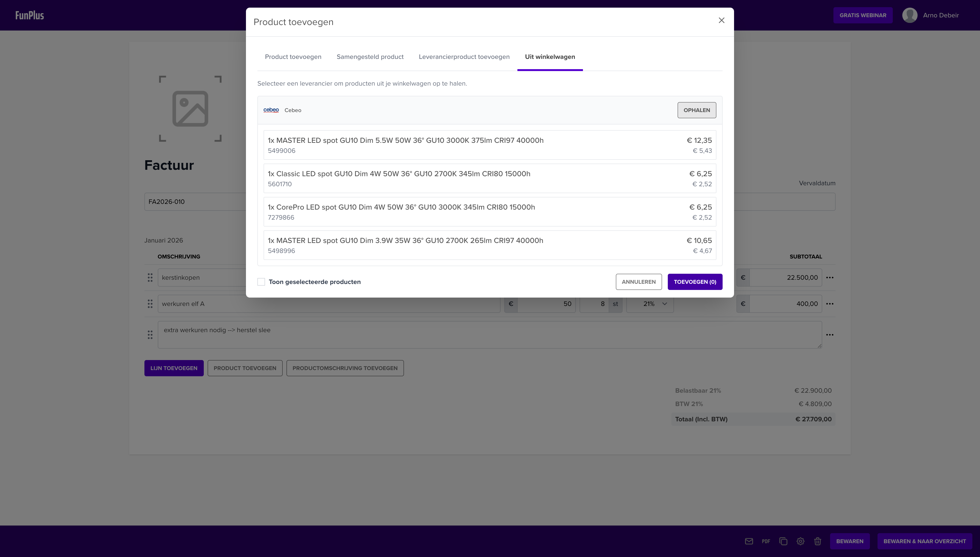Switch to Samengesteld product tab
Image resolution: width=980 pixels, height=557 pixels.
coord(370,57)
